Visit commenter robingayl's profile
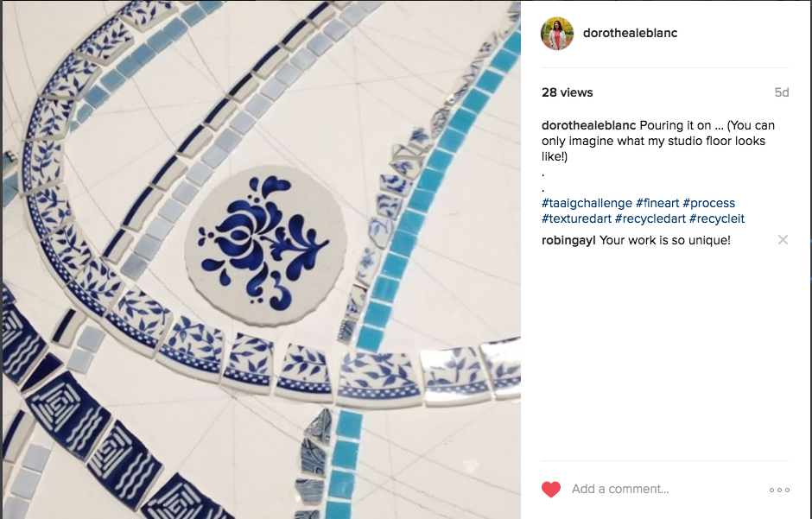Image resolution: width=812 pixels, height=519 pixels. click(568, 240)
